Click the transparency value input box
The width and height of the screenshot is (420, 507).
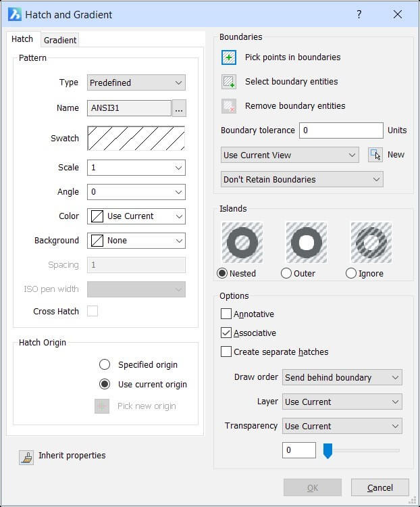click(299, 450)
